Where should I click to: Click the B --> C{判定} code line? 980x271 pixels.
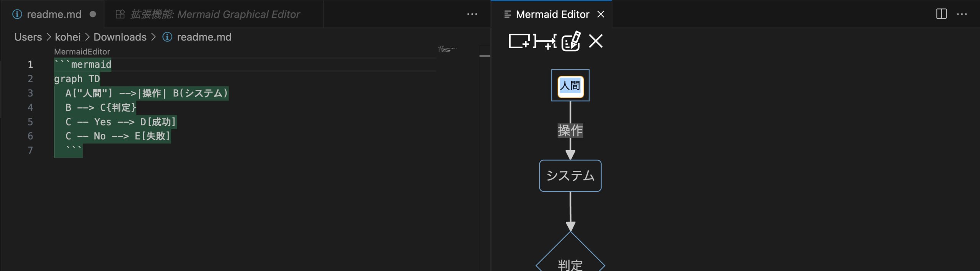101,107
